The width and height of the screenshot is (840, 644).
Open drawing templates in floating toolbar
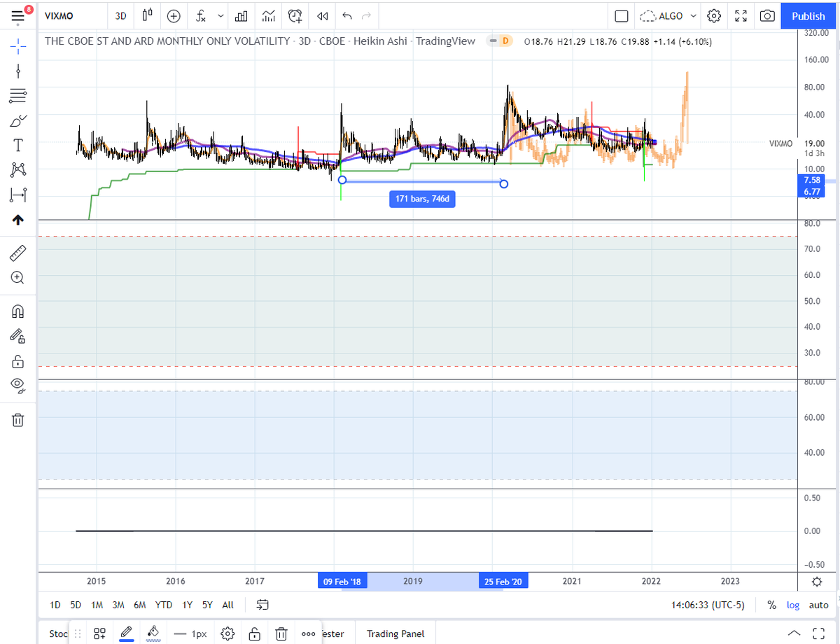(99, 633)
